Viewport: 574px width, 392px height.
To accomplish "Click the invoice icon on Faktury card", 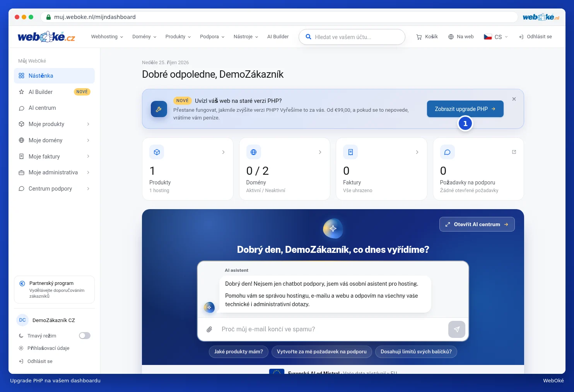I will (x=350, y=152).
